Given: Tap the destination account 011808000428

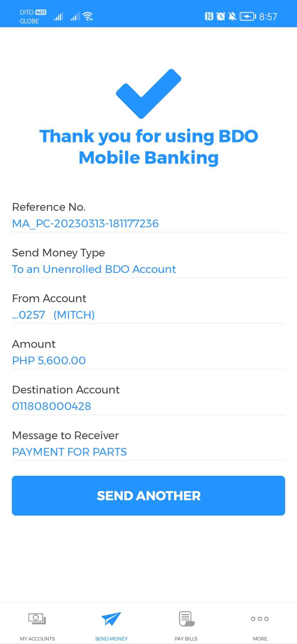Looking at the screenshot, I should tap(52, 406).
